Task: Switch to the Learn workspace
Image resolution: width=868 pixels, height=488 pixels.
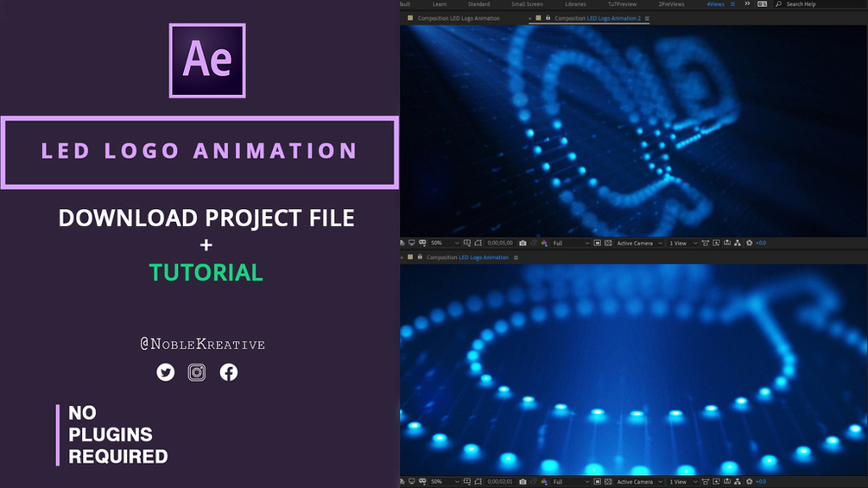Action: 440,3
